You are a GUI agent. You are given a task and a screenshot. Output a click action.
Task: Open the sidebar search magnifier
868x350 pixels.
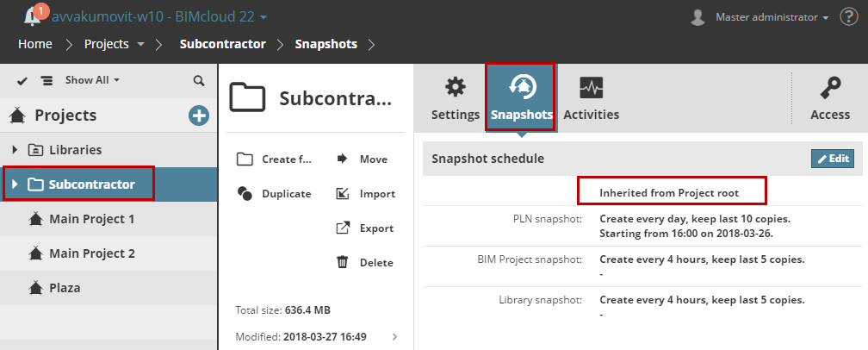coord(199,80)
